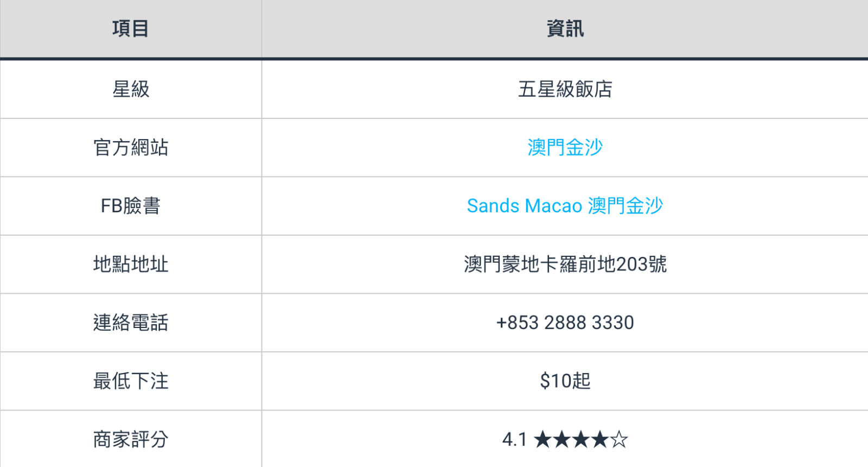Screen dimensions: 868x467
Task: Select the 星級 row label
Action: [131, 89]
